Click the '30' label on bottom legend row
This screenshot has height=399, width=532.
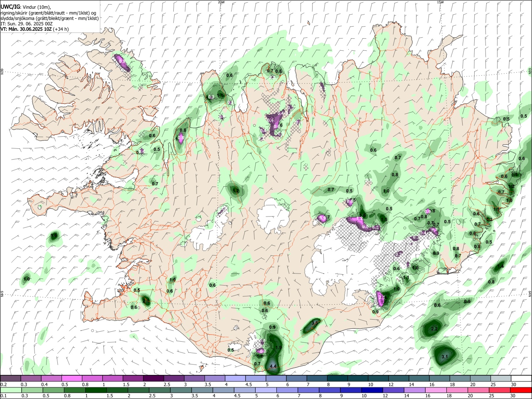pos(512,396)
